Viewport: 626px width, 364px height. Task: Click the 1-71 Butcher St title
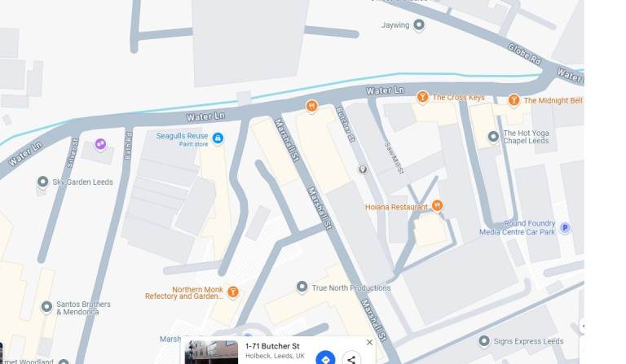272,346
